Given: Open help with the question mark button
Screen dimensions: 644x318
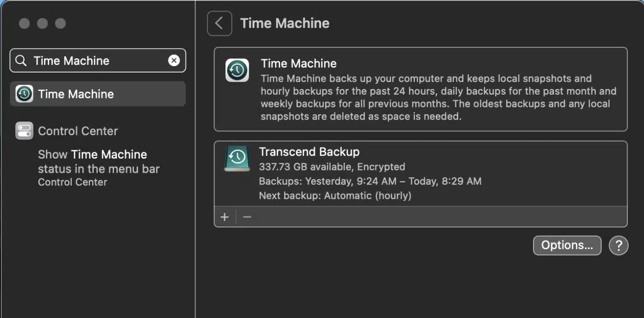Looking at the screenshot, I should click(618, 245).
